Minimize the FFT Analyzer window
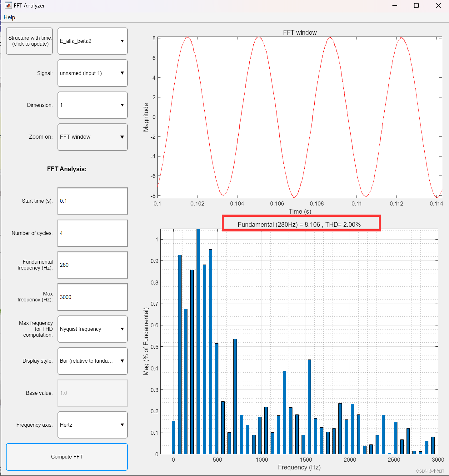 [395, 6]
